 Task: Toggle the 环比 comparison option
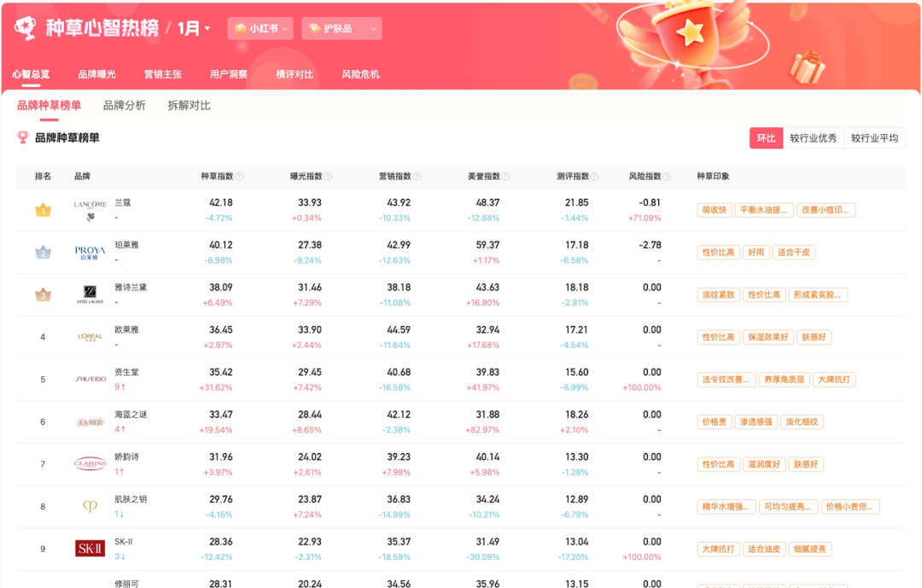tap(765, 137)
